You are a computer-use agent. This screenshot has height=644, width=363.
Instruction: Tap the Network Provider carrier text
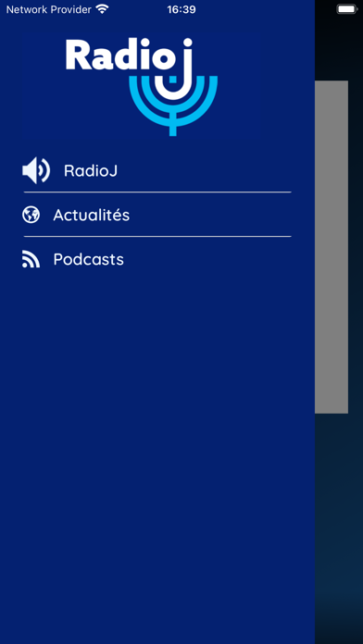click(x=48, y=9)
